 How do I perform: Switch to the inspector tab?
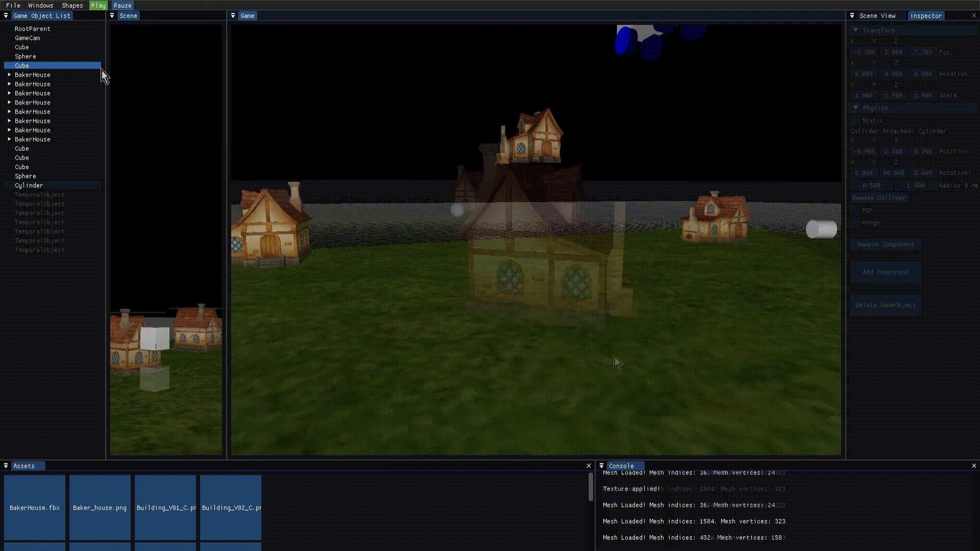(926, 15)
